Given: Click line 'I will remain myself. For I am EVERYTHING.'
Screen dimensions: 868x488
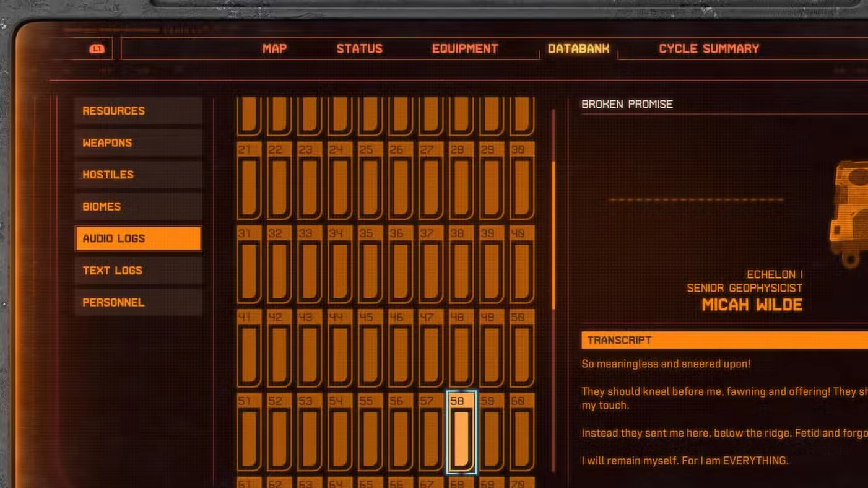Looking at the screenshot, I should 685,461.
